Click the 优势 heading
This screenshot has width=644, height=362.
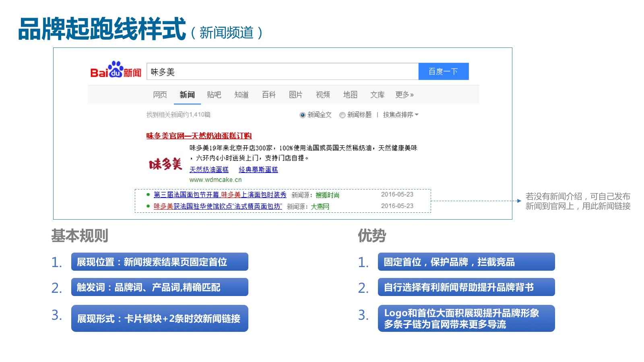click(372, 236)
